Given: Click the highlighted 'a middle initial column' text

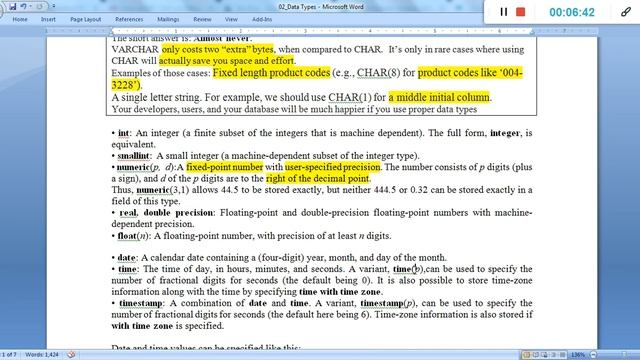Looking at the screenshot, I should pyautogui.click(x=439, y=97).
